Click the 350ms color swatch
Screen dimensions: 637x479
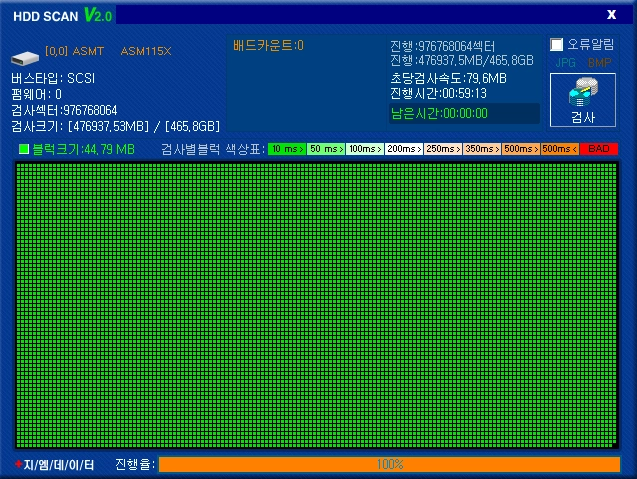pos(482,149)
